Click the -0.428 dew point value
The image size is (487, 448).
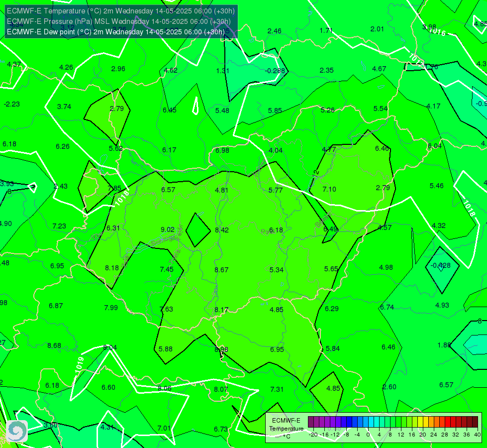[440, 265]
